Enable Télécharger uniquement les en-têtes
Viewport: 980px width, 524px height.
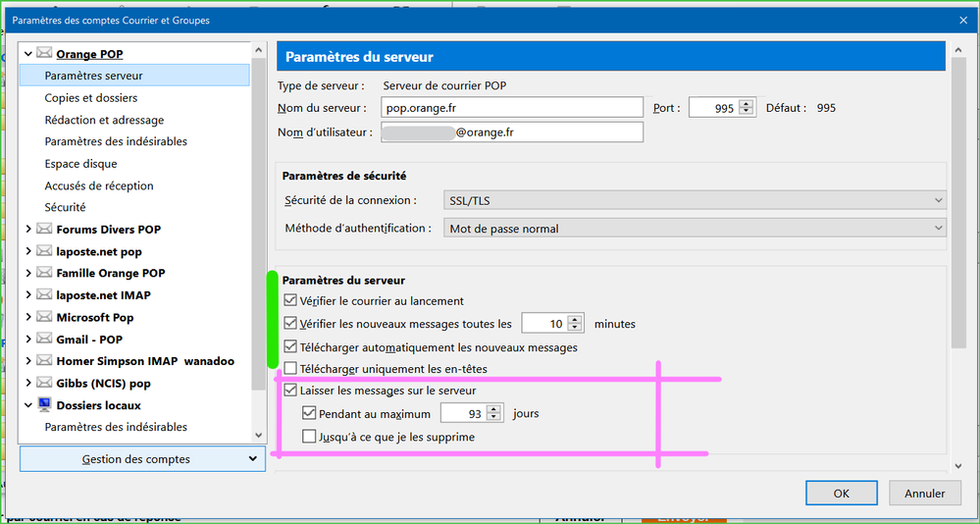[x=290, y=368]
